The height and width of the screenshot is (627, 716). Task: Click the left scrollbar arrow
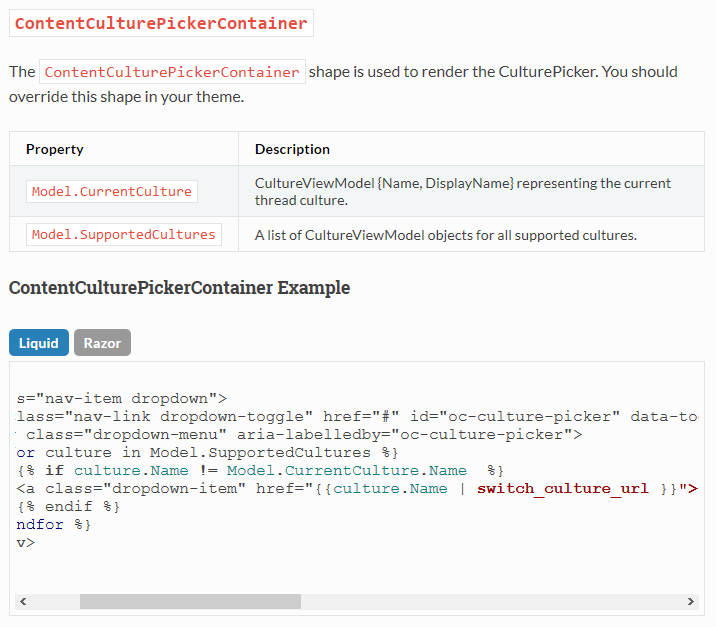23,601
